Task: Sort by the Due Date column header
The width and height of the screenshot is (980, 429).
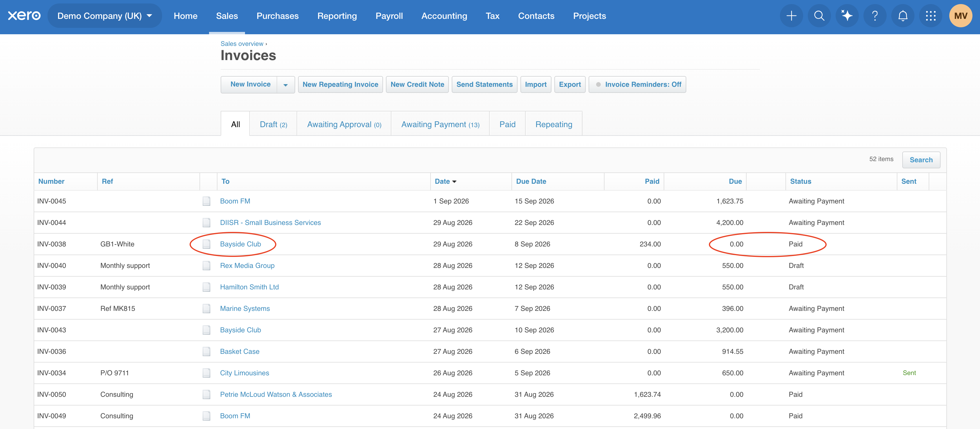Action: pos(531,181)
